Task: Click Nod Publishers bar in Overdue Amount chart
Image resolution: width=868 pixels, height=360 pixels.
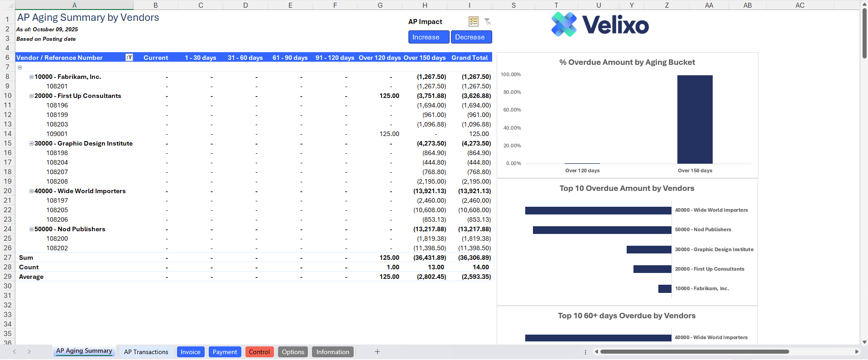Action: (x=602, y=230)
